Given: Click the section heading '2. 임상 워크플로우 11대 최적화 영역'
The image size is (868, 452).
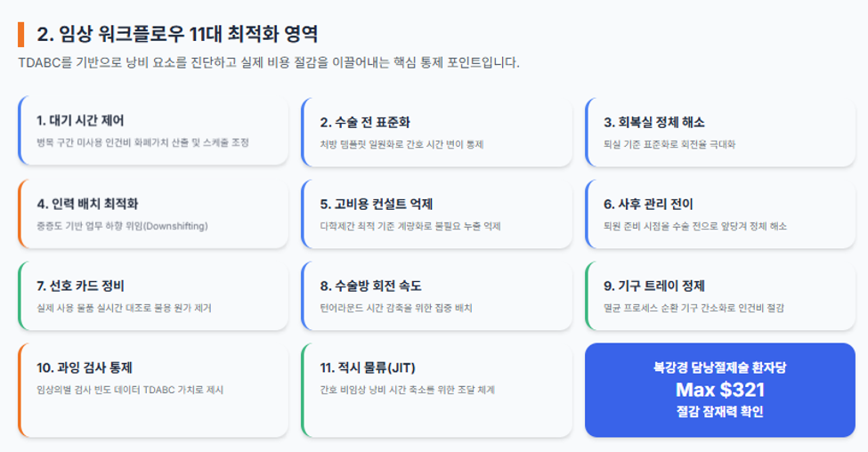Looking at the screenshot, I should point(177,35).
